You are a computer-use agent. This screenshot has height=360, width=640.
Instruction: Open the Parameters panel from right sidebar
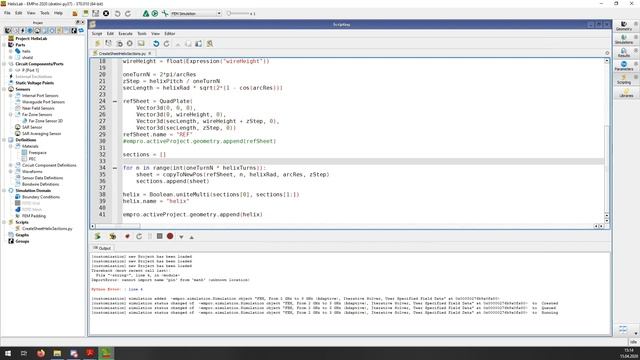click(624, 66)
